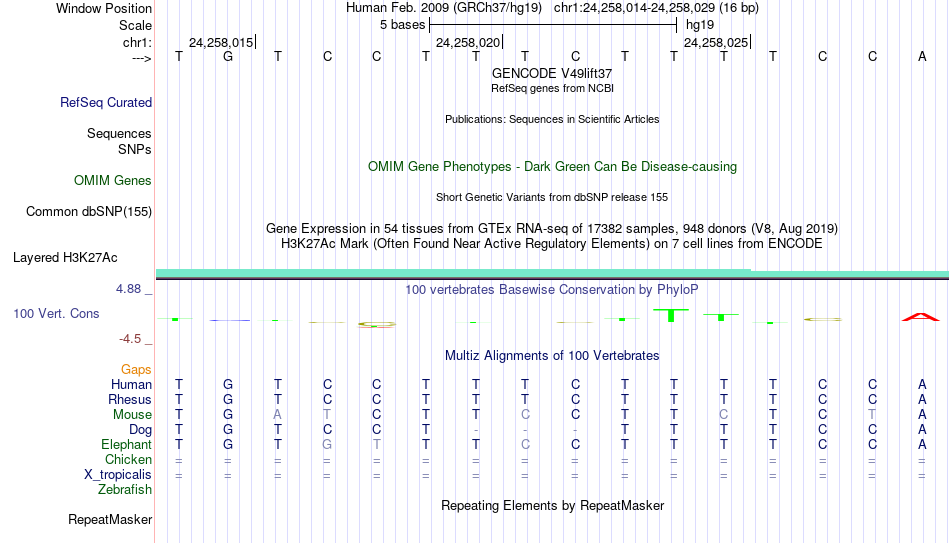Open the OMIM Genes track label

(112, 181)
